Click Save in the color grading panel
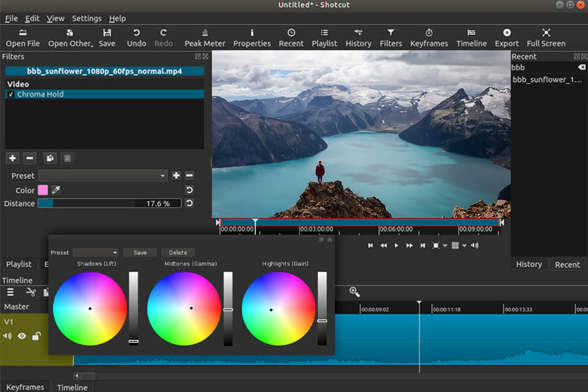Viewport: 588px width, 392px height. [140, 252]
